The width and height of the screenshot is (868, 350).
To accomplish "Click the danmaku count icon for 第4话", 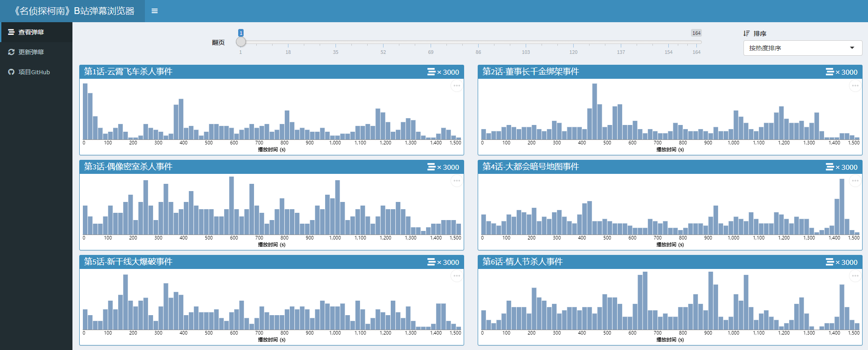I will [x=830, y=167].
